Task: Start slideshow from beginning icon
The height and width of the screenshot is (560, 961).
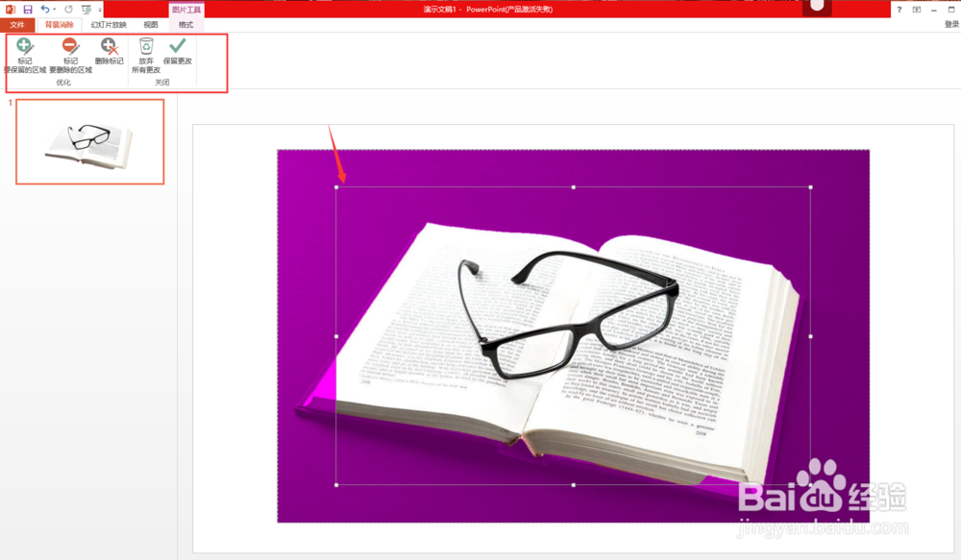Action: pos(86,10)
